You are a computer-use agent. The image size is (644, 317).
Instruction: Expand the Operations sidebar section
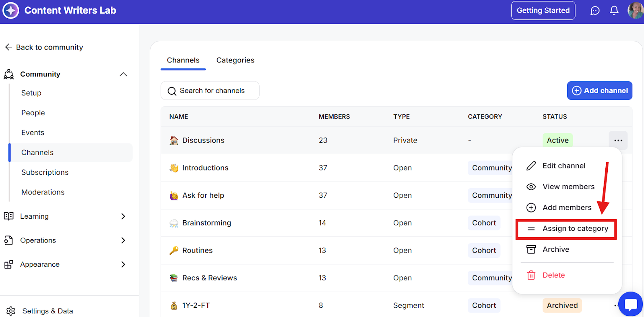(123, 240)
